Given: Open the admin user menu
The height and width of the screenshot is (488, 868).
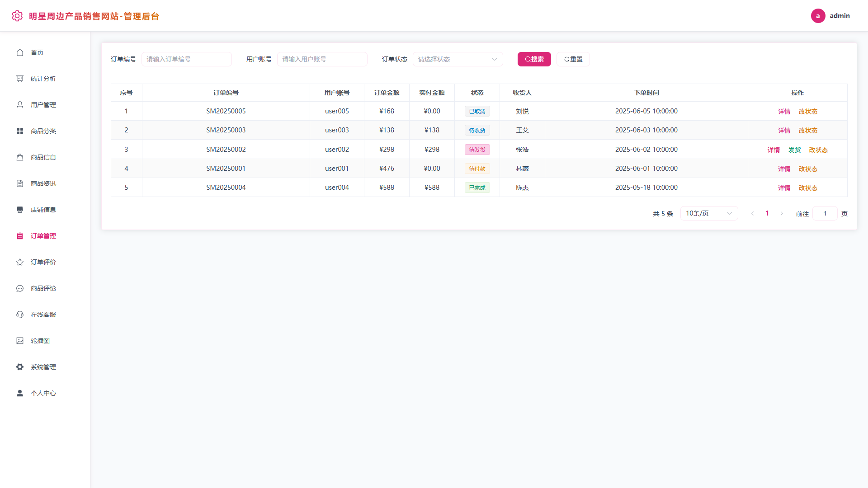Looking at the screenshot, I should (x=830, y=16).
